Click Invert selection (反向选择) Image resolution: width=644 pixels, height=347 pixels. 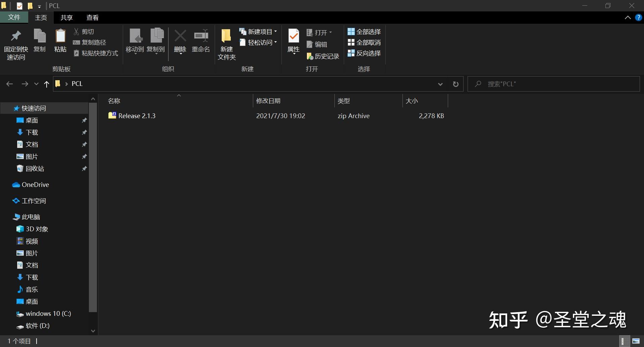pyautogui.click(x=364, y=53)
